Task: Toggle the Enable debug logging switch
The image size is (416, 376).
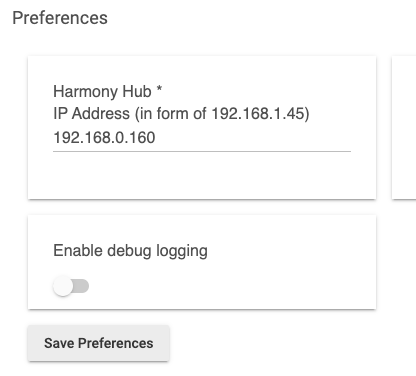Action: [x=71, y=286]
